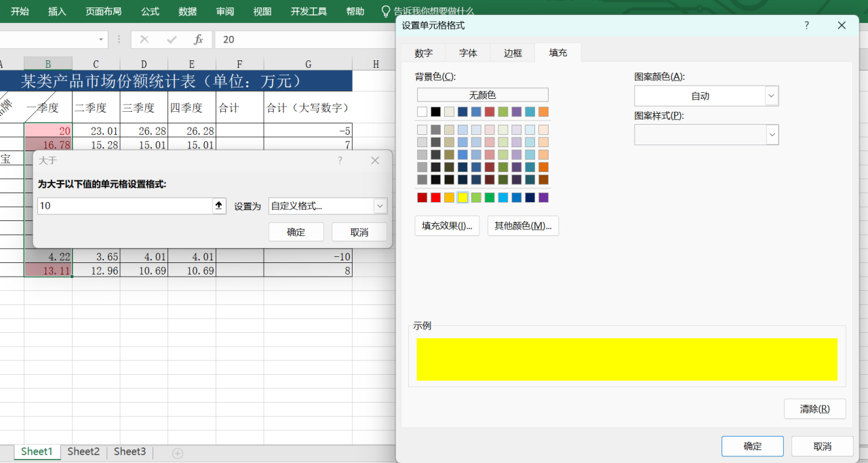Click the name box field
Image resolution: width=868 pixels, height=463 pixels.
(47, 39)
